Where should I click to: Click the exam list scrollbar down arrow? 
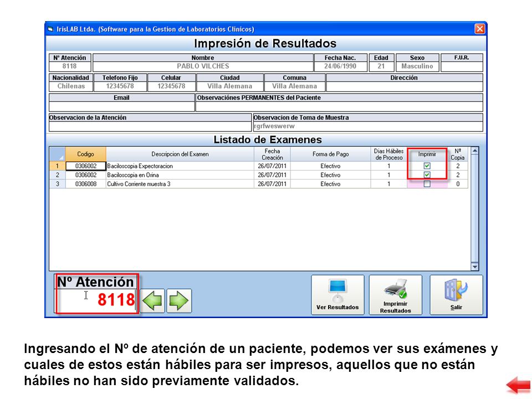(475, 267)
